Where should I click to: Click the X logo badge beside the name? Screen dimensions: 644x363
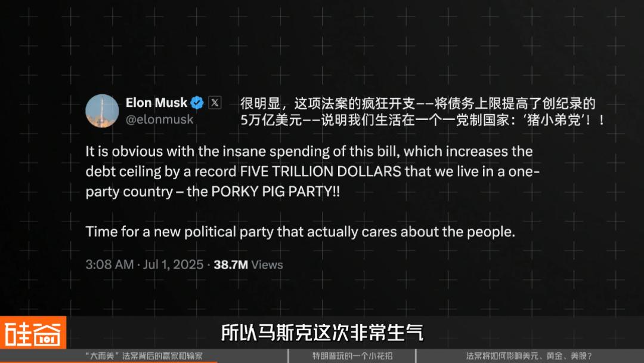(215, 102)
